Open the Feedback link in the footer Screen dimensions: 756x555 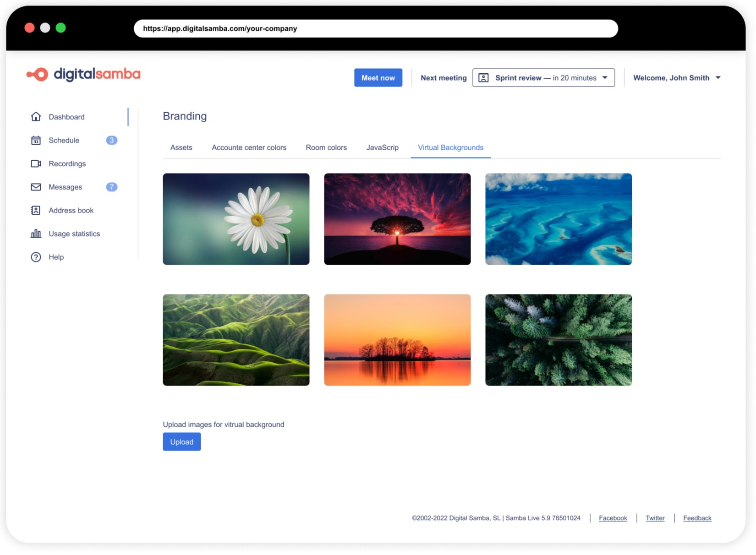(x=697, y=518)
